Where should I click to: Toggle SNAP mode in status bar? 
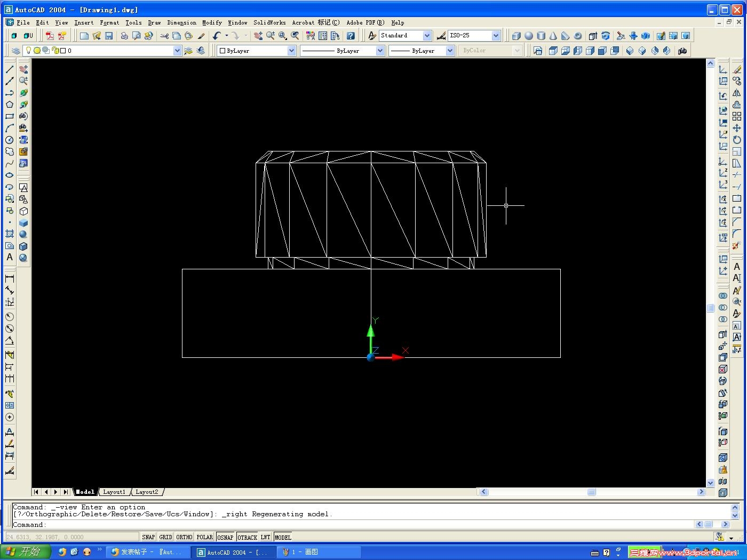tap(148, 537)
